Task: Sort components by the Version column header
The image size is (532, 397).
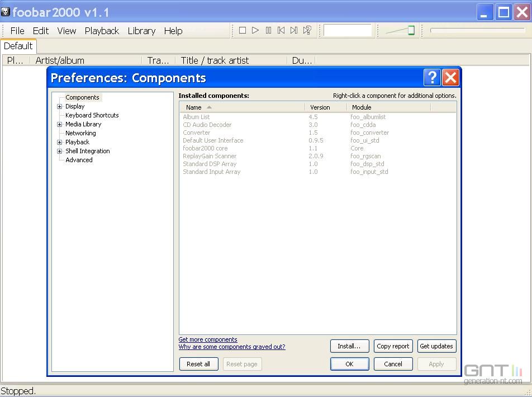Action: coord(326,107)
